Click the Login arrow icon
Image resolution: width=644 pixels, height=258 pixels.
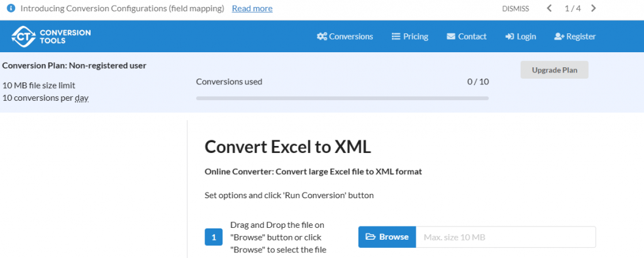[x=509, y=36]
